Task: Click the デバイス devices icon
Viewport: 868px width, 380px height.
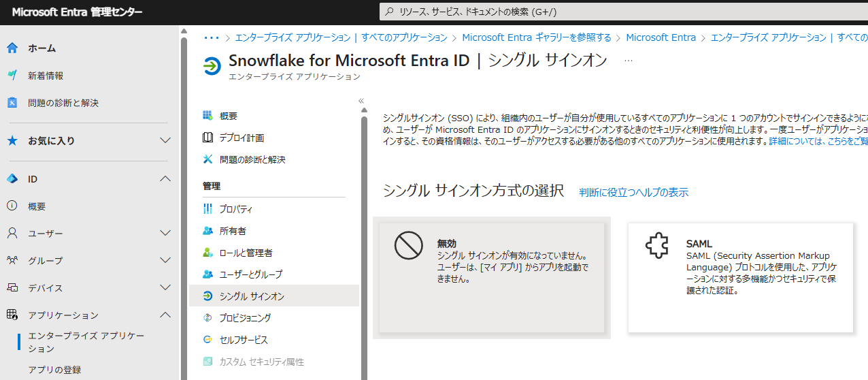Action: (12, 288)
